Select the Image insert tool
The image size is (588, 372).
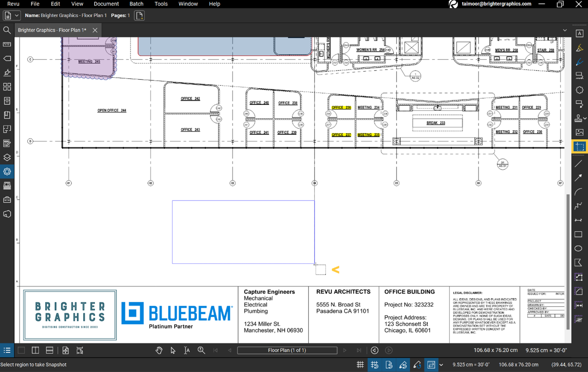point(579,132)
